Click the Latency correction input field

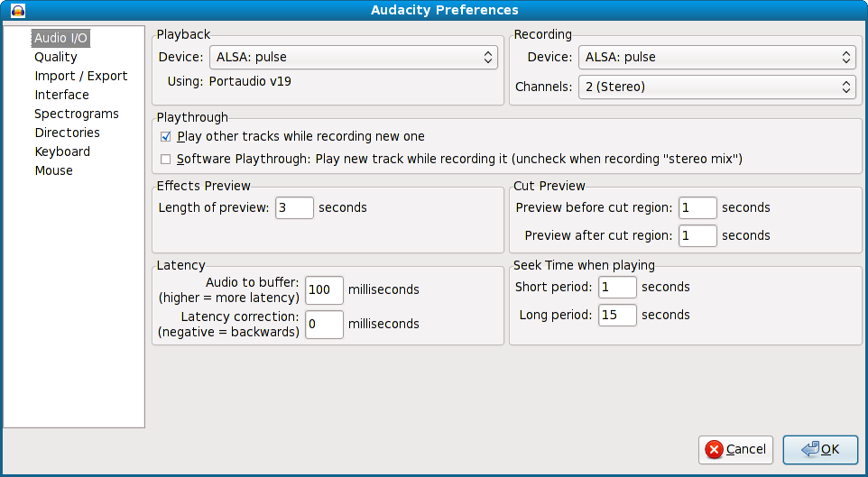[325, 325]
